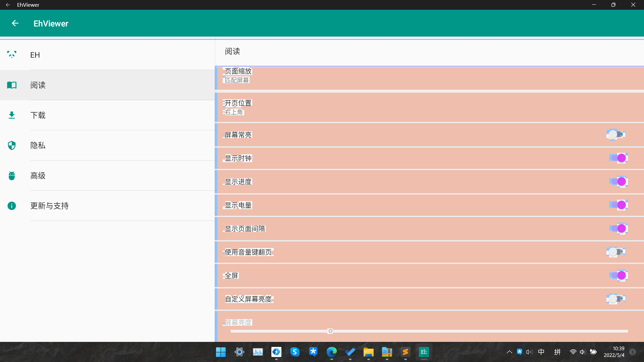Click the book icon for 阅读
Viewport: 644px width, 362px height.
(x=12, y=85)
